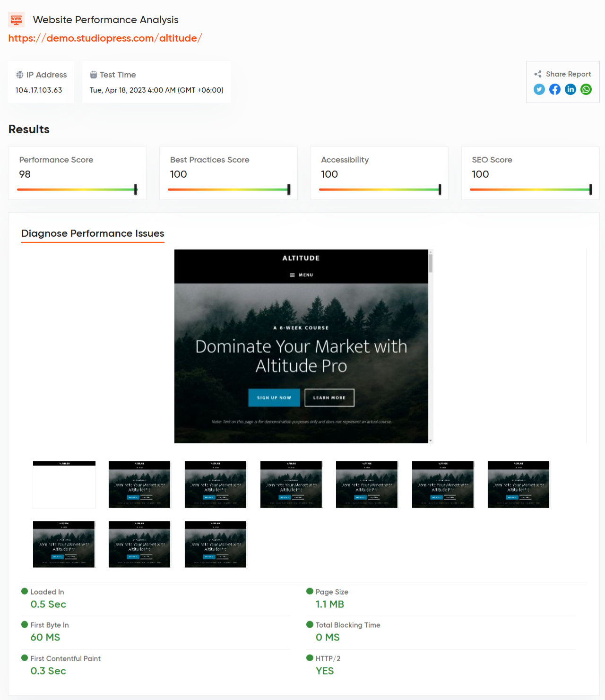The height and width of the screenshot is (700, 605).
Task: Click Learn More button in preview
Action: pos(329,398)
